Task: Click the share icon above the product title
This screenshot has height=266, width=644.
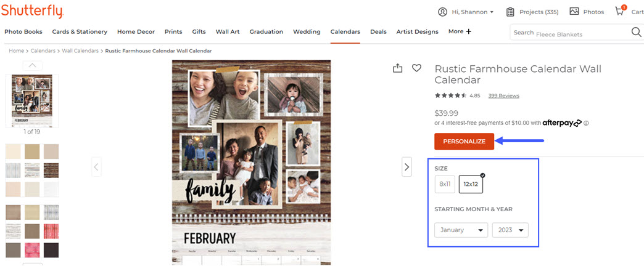Action: click(398, 68)
